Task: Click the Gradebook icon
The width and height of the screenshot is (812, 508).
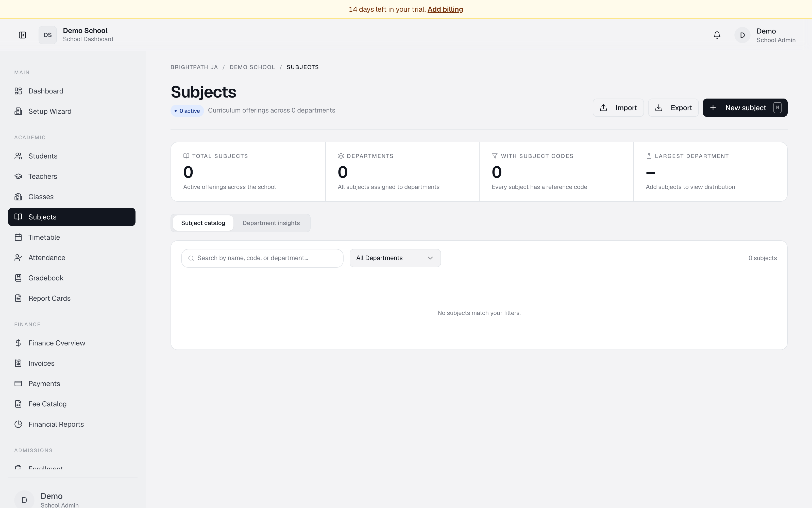Action: [x=19, y=278]
